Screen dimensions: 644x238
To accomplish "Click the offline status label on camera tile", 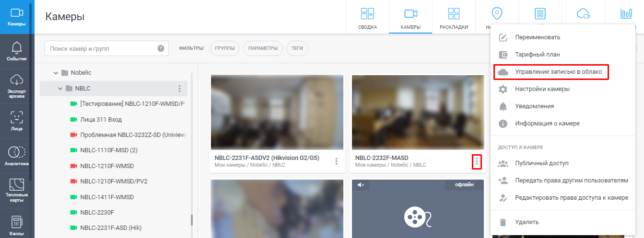I will click(x=464, y=185).
